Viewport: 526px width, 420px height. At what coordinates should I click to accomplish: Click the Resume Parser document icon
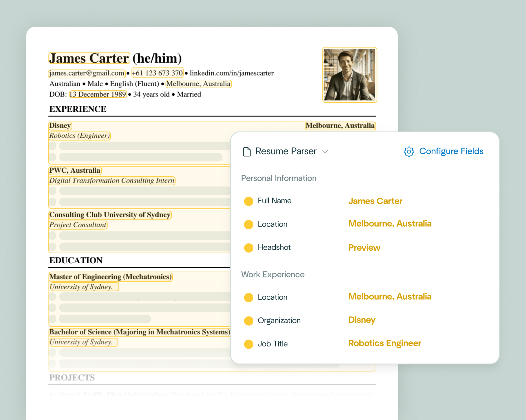coord(247,151)
